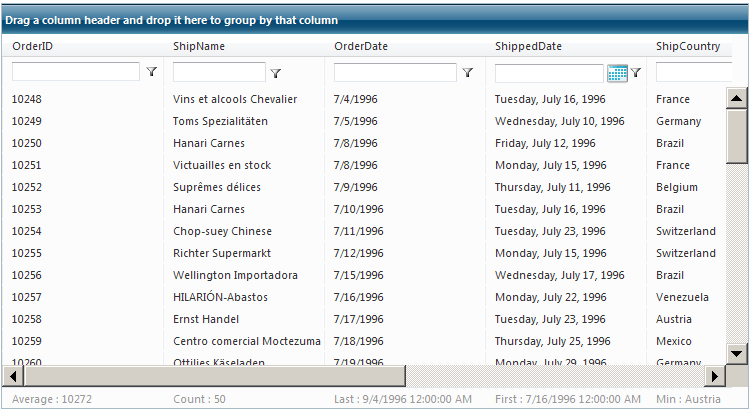This screenshot has width=751, height=411.
Task: Click the horizontal scrollbar left arrow
Action: coord(11,376)
